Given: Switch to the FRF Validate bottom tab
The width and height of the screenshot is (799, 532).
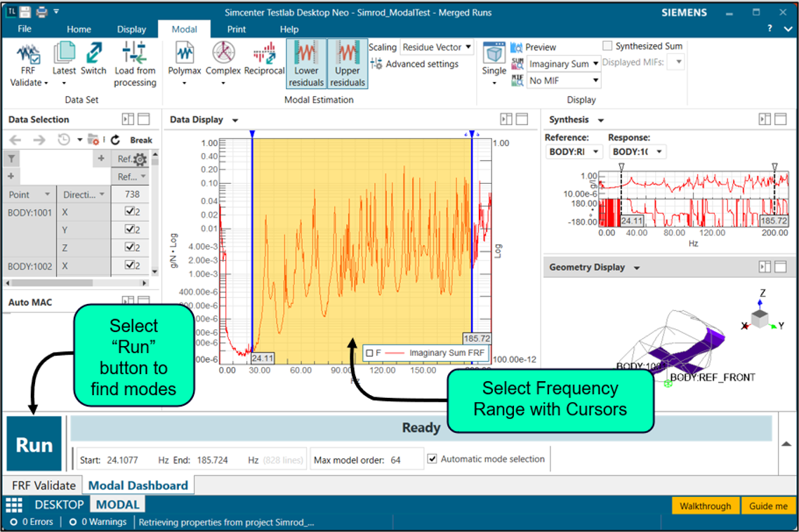Looking at the screenshot, I should pyautogui.click(x=44, y=485).
